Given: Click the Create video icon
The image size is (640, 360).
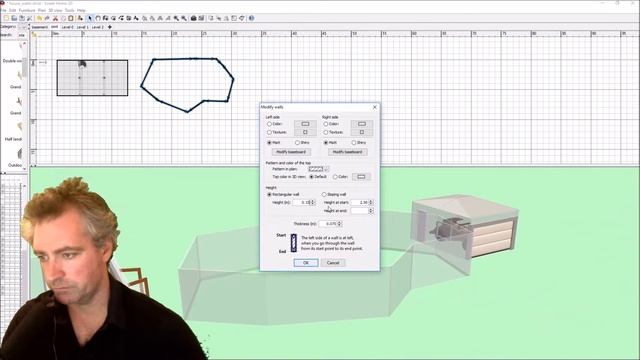Looking at the screenshot, I should coord(202,18).
